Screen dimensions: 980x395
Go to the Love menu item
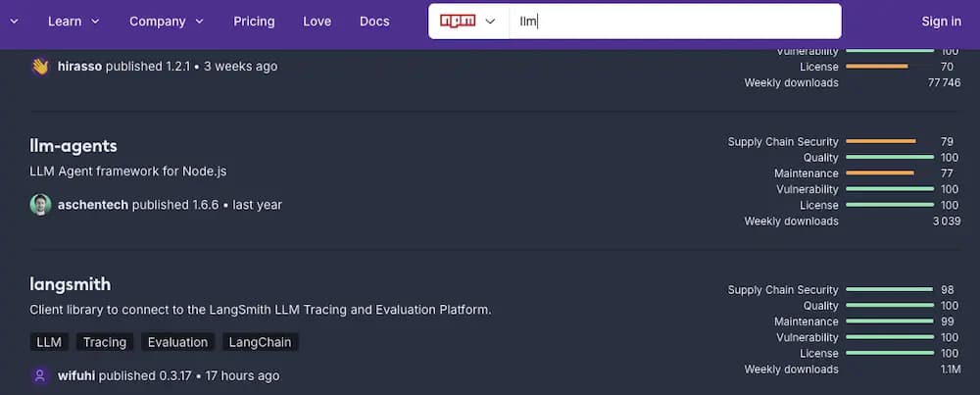[317, 21]
